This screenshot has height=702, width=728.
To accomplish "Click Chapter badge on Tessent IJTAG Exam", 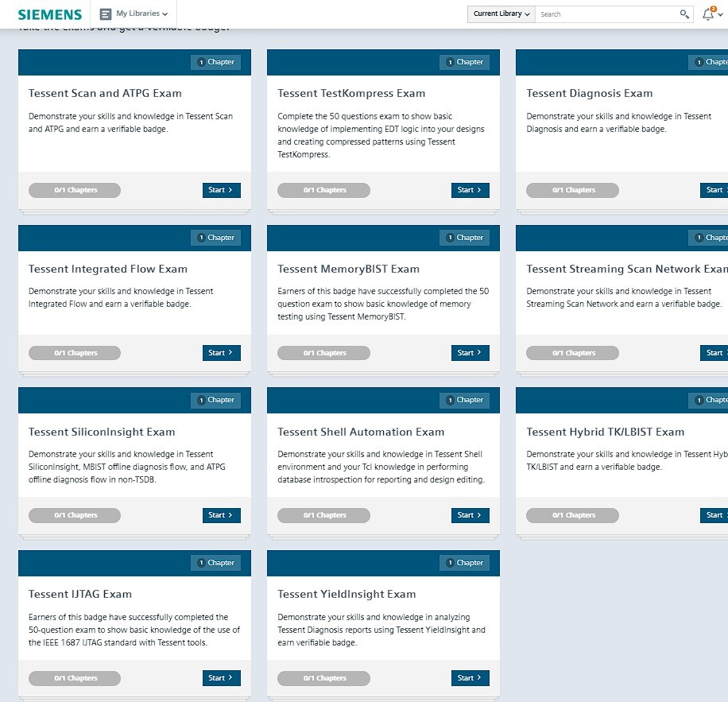I will click(216, 563).
